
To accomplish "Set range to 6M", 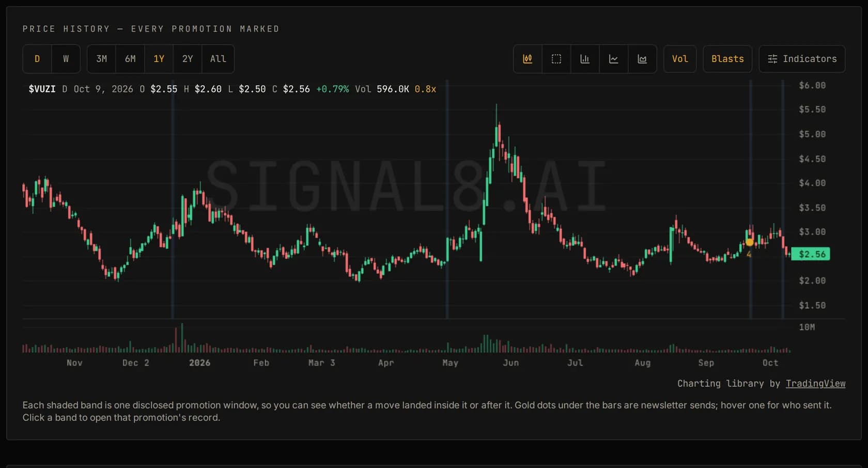I will (x=130, y=59).
